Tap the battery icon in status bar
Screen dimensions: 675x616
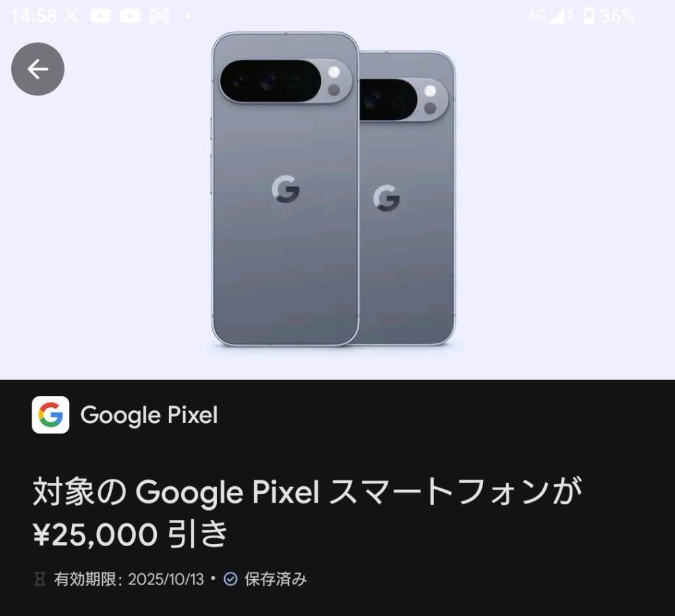pos(589,16)
